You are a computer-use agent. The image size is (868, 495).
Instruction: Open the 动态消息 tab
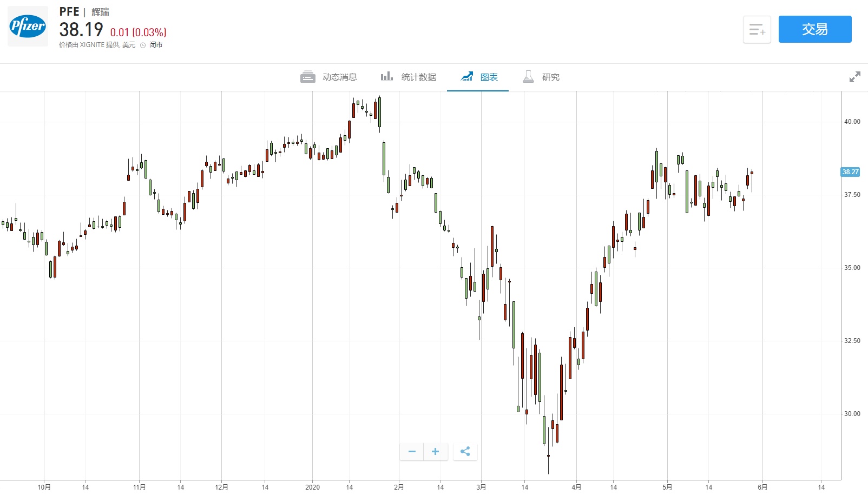(x=339, y=77)
